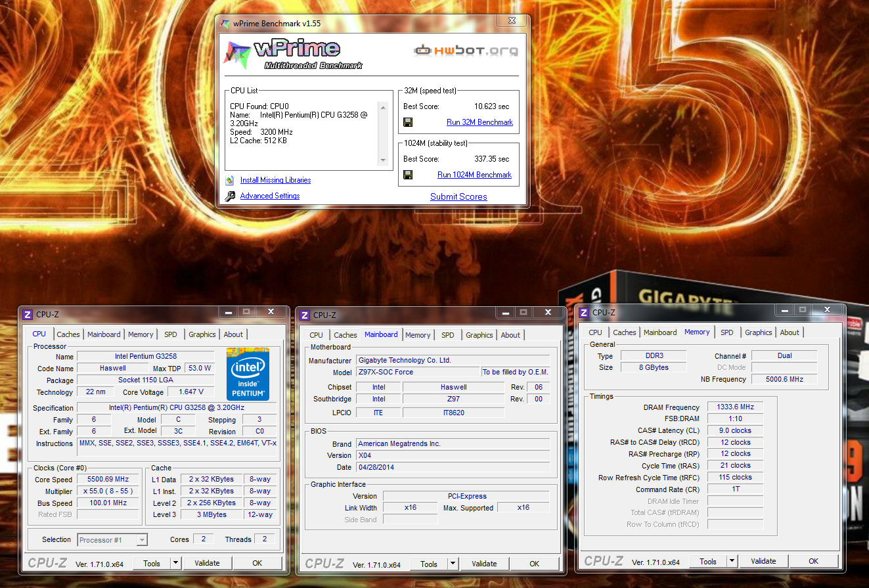The image size is (869, 588).
Task: Run the 32M benchmark
Action: point(479,122)
